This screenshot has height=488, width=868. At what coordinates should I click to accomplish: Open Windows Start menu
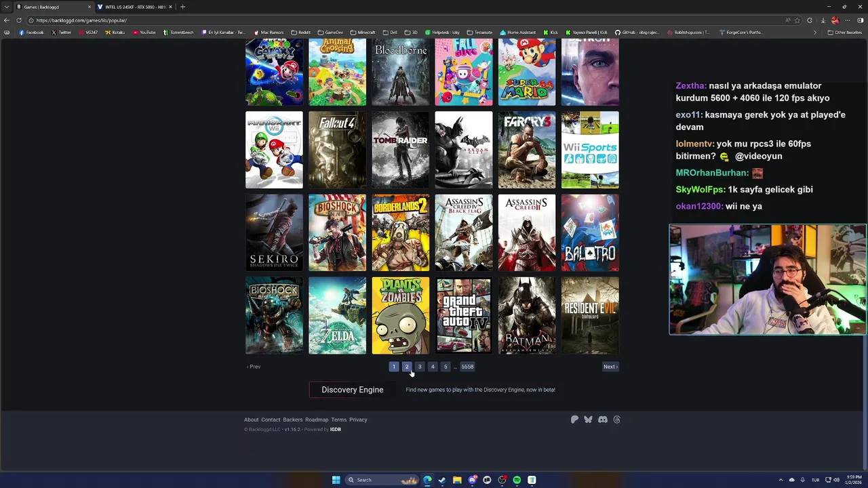point(336,480)
